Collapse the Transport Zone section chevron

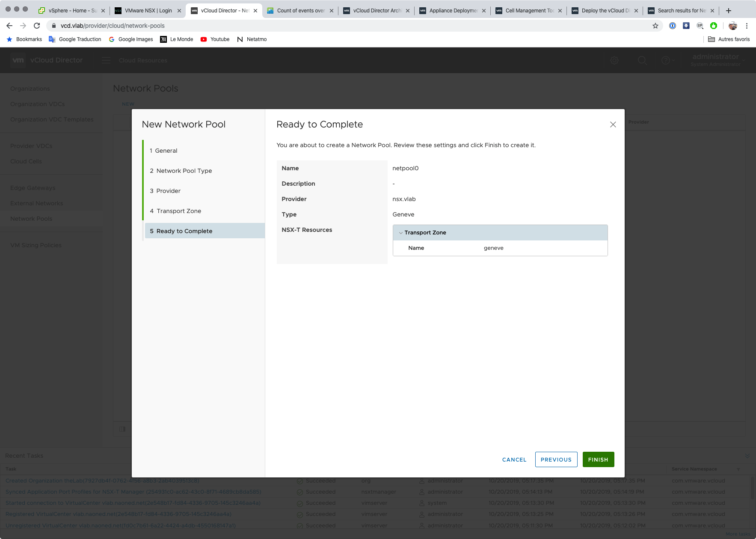(401, 233)
